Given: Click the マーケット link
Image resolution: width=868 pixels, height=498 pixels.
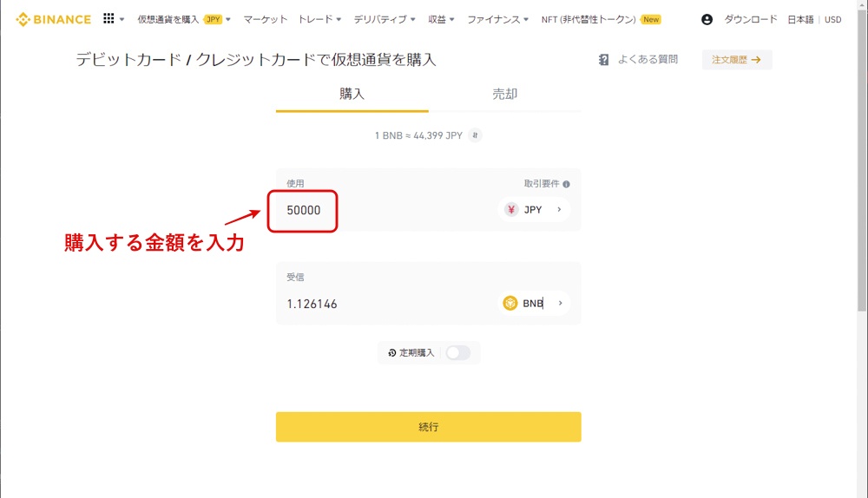Looking at the screenshot, I should click(266, 19).
